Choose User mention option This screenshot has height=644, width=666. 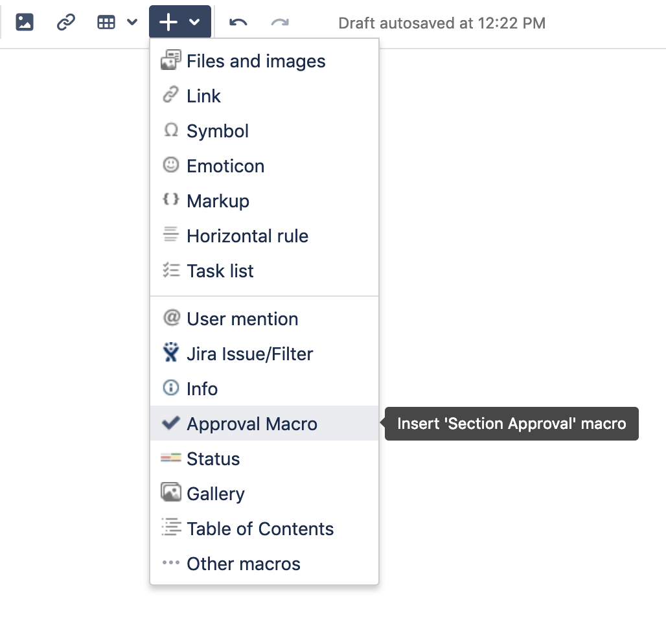[242, 319]
